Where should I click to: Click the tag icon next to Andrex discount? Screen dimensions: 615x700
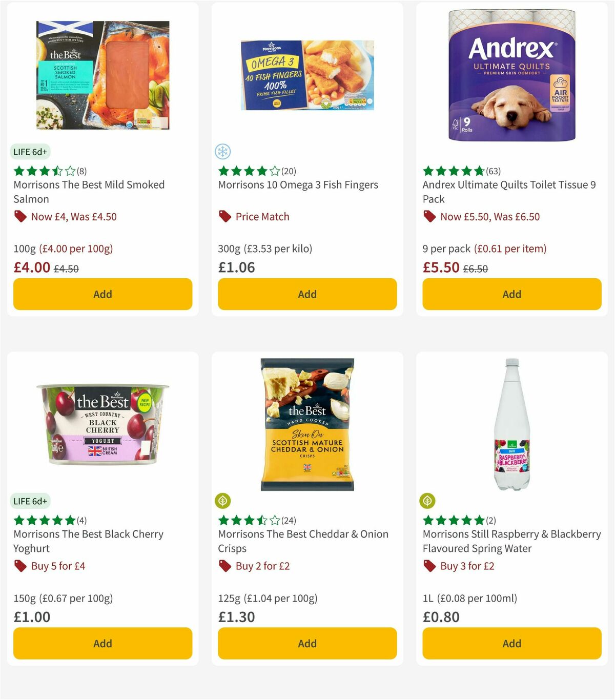(x=429, y=216)
